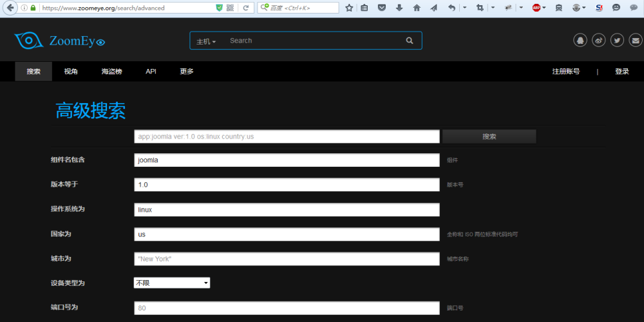Open the crop screenshot tool icon
The width and height of the screenshot is (644, 322).
point(480,8)
